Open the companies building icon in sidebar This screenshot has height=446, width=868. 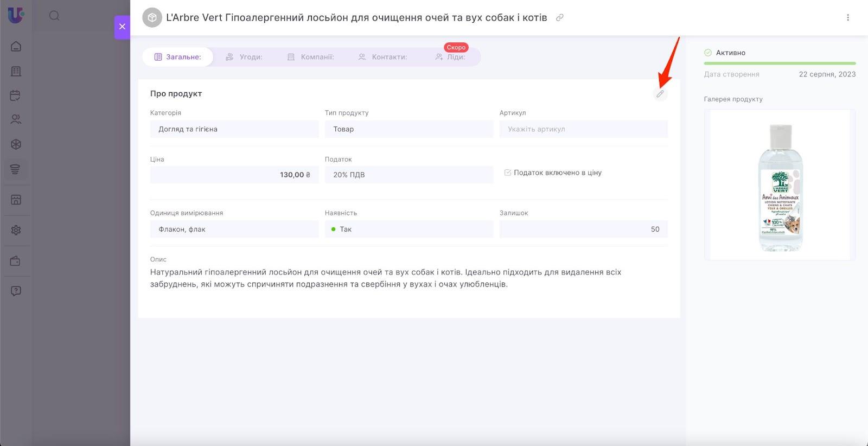(16, 71)
